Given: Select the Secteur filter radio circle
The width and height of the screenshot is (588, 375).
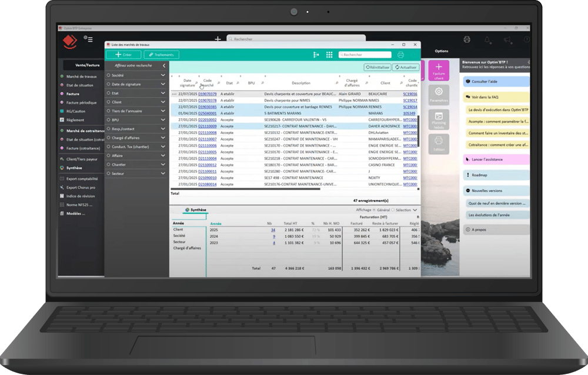Looking at the screenshot, I should (x=108, y=174).
